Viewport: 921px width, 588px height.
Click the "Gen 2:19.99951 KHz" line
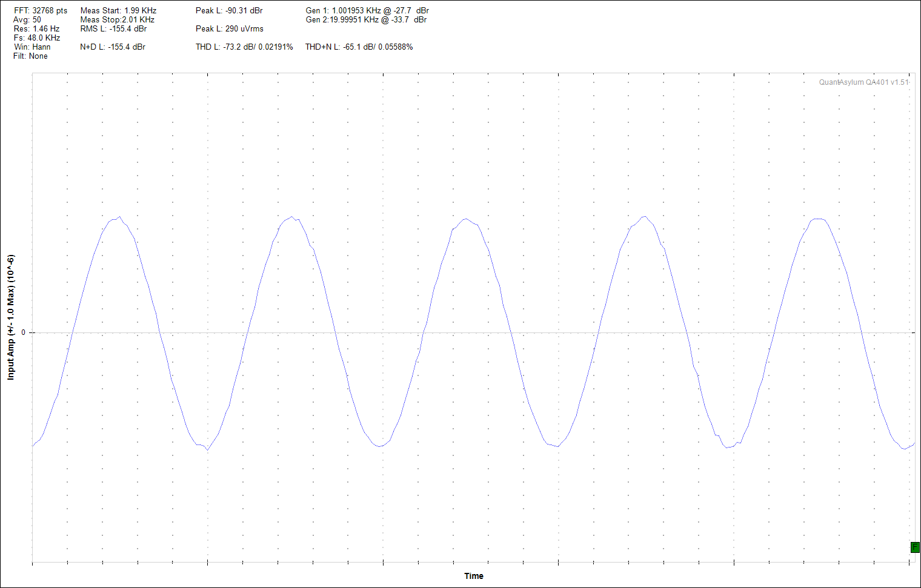[x=366, y=20]
